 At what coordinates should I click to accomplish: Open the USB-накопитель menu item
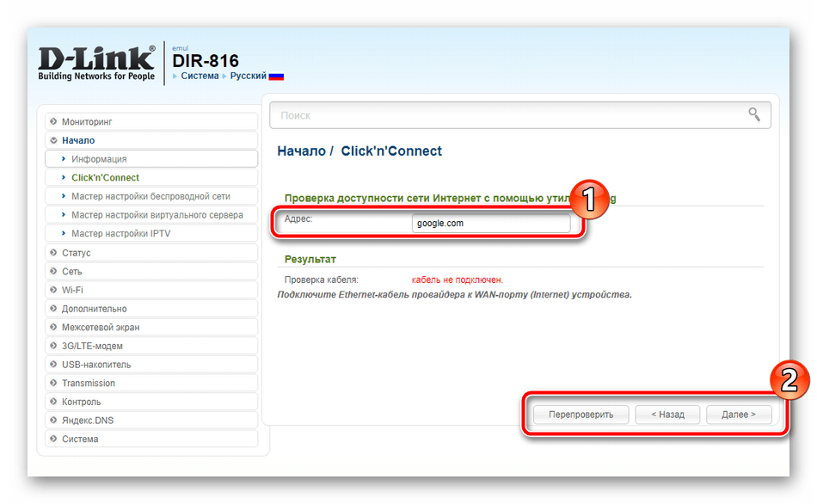click(x=151, y=365)
